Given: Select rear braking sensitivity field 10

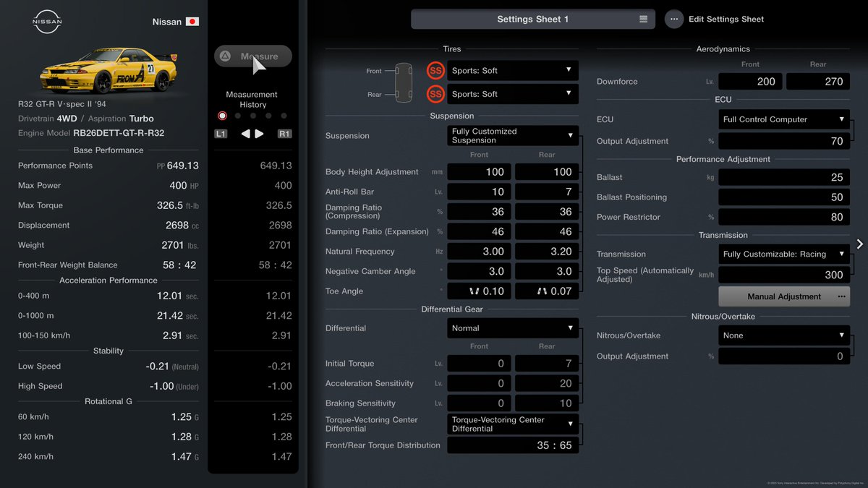Looking at the screenshot, I should tap(547, 403).
